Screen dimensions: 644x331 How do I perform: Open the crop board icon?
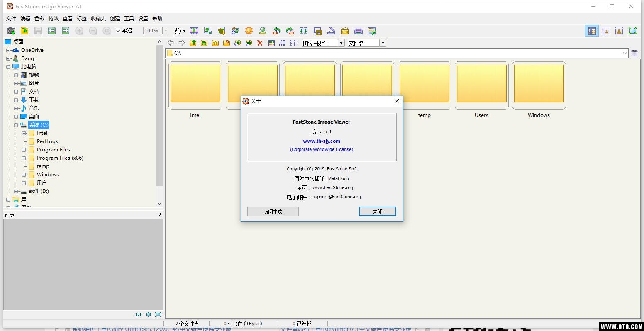tap(222, 31)
